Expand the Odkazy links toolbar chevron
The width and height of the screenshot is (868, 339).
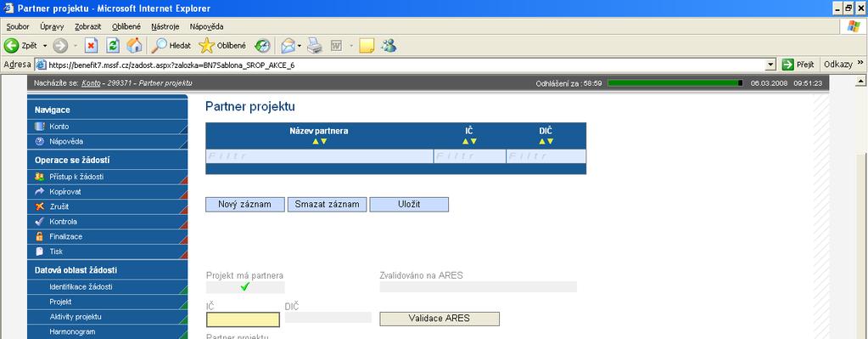(x=860, y=64)
